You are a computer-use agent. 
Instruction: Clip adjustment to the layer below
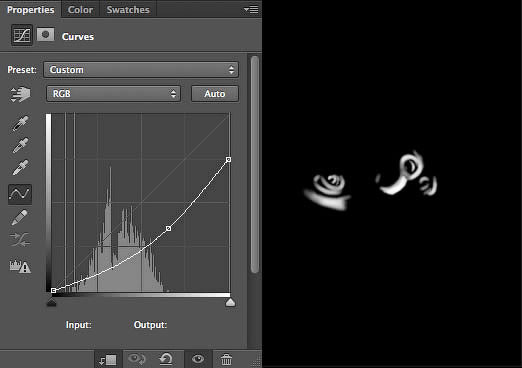(x=108, y=360)
